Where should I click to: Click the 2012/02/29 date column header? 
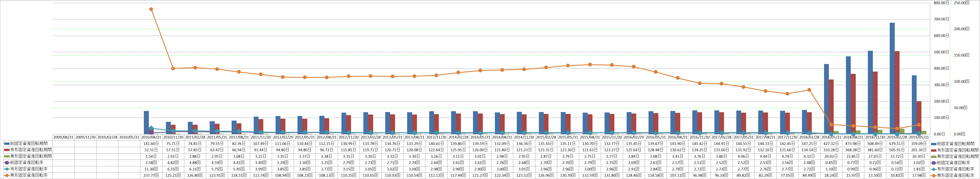coord(283,137)
